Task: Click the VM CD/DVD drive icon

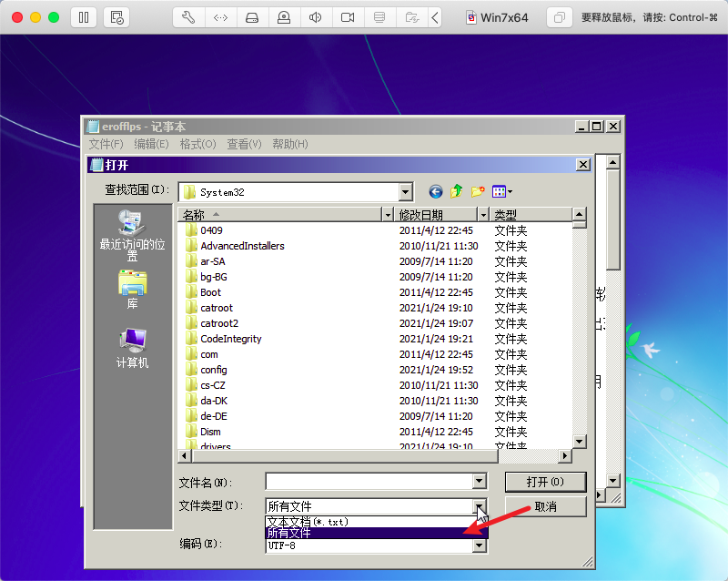Action: pyautogui.click(x=284, y=17)
